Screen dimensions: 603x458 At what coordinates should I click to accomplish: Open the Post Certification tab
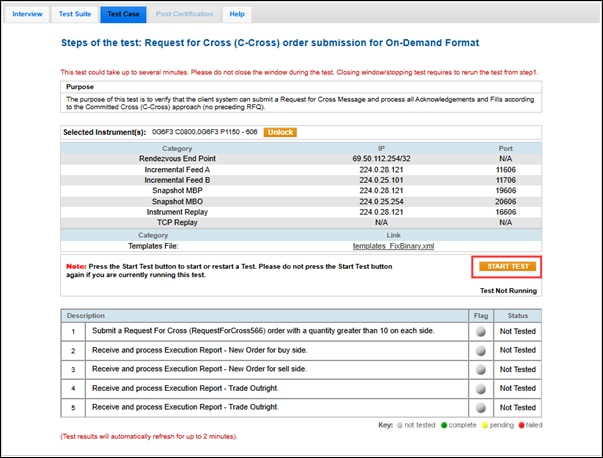click(x=184, y=14)
